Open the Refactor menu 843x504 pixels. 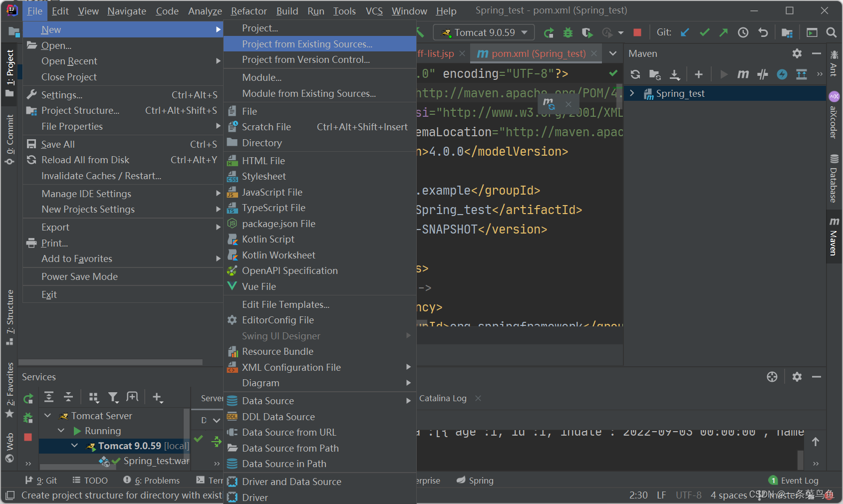click(249, 11)
